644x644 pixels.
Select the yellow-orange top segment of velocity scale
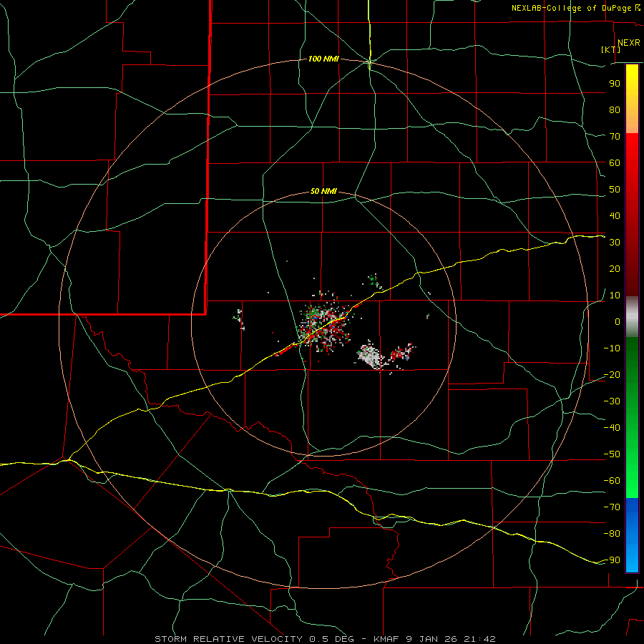(632, 99)
